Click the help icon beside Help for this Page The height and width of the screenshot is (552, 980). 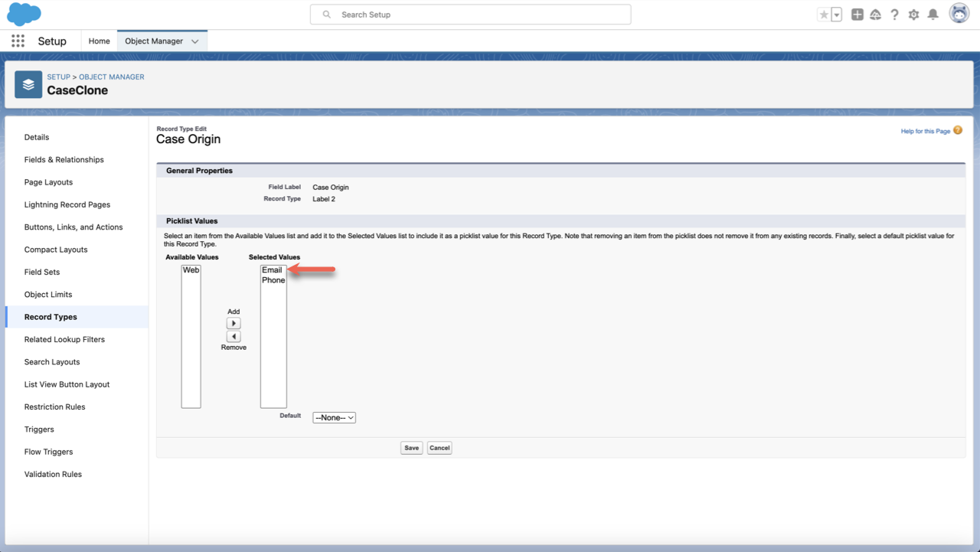[x=958, y=131]
